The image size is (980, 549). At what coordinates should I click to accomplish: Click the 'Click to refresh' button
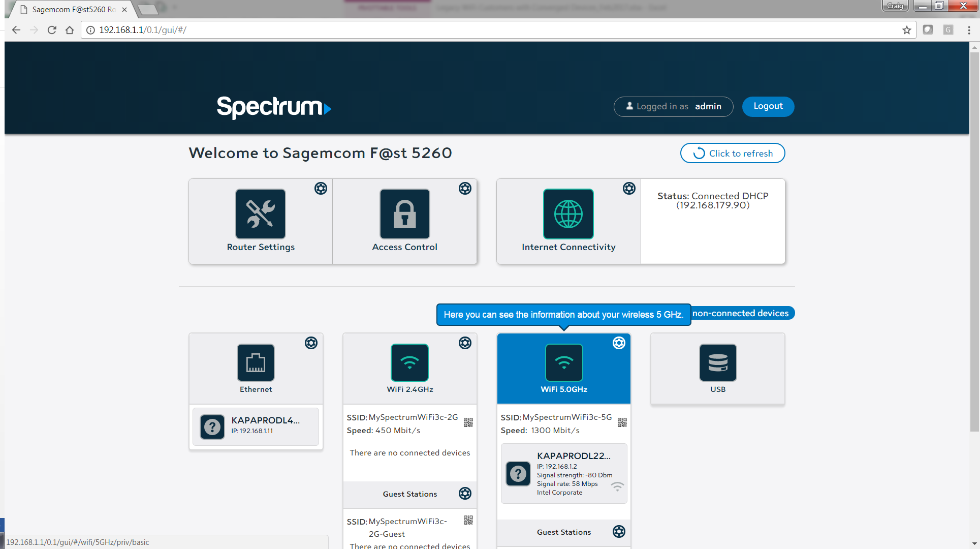coord(733,153)
